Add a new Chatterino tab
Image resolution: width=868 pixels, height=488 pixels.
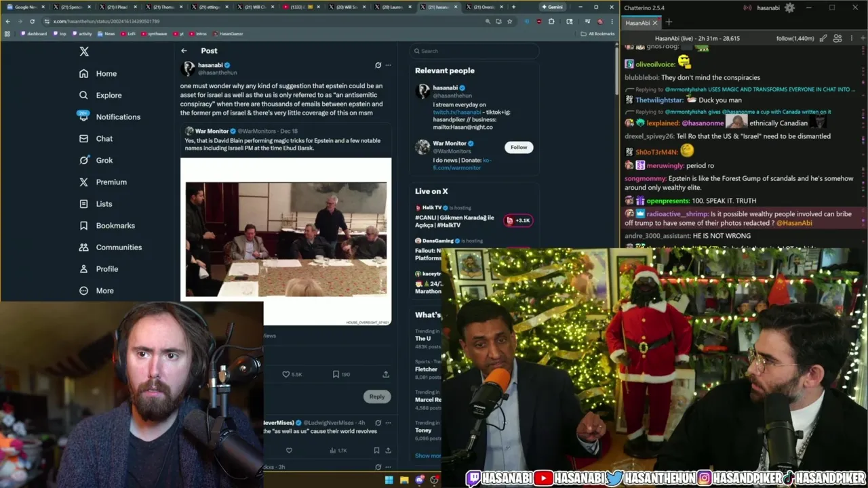(x=669, y=22)
